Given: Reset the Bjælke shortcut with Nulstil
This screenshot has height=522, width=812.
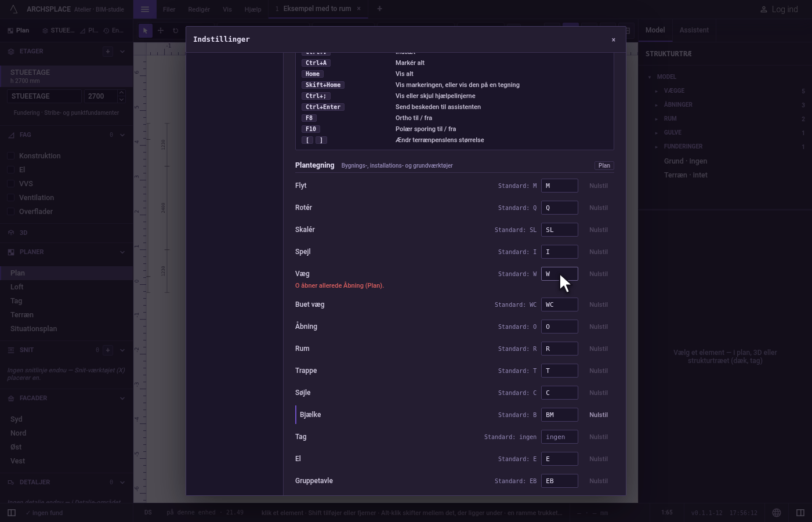Looking at the screenshot, I should (599, 415).
